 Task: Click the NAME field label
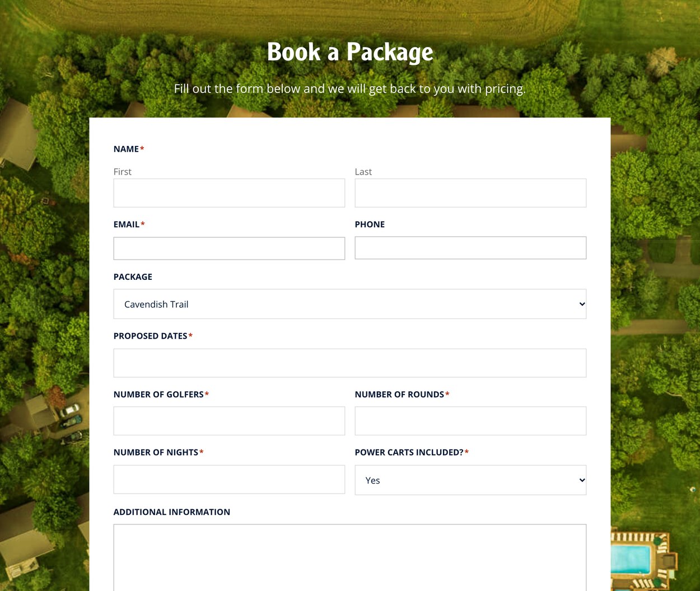(x=126, y=149)
